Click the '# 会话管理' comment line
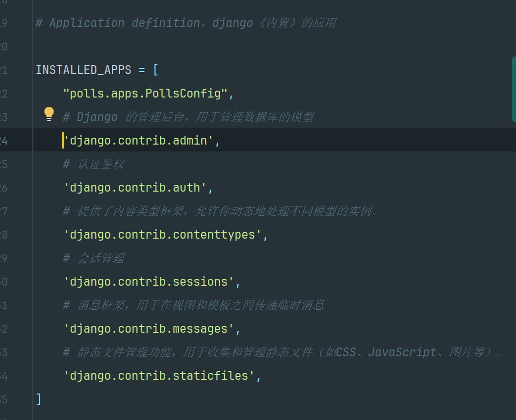Viewport: 516px width, 420px height. [94, 258]
